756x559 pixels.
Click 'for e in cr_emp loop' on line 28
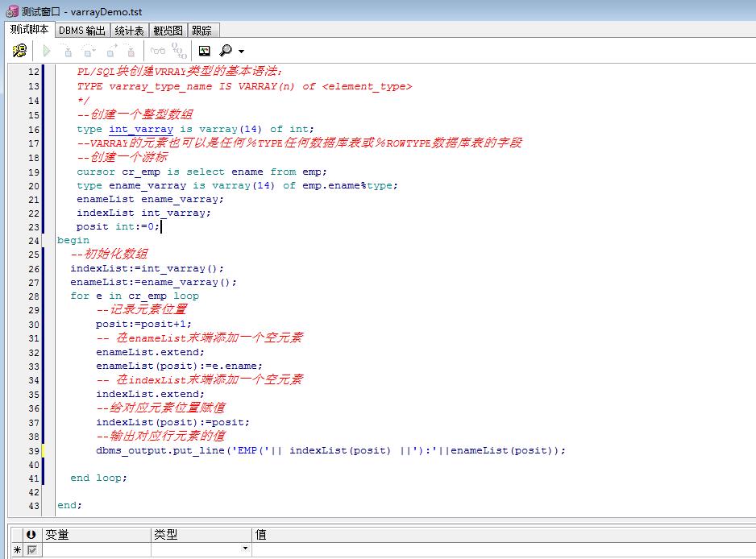coord(135,296)
